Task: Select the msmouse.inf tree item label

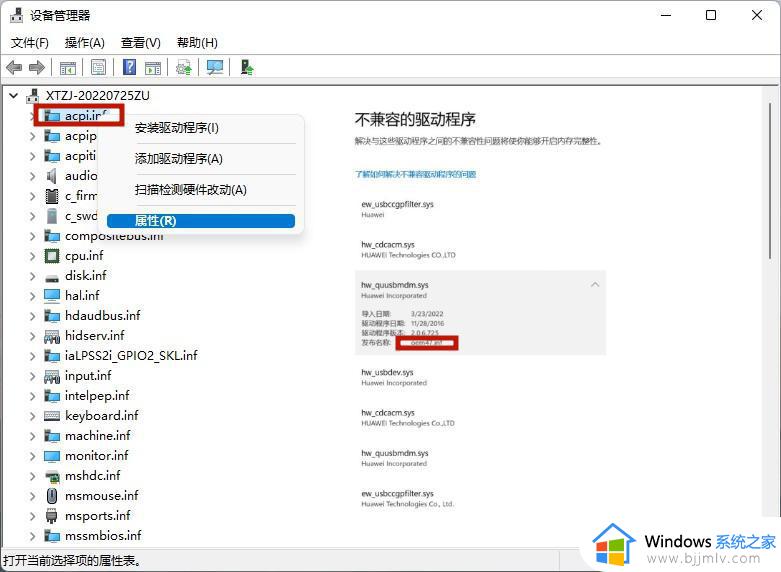Action: click(102, 496)
